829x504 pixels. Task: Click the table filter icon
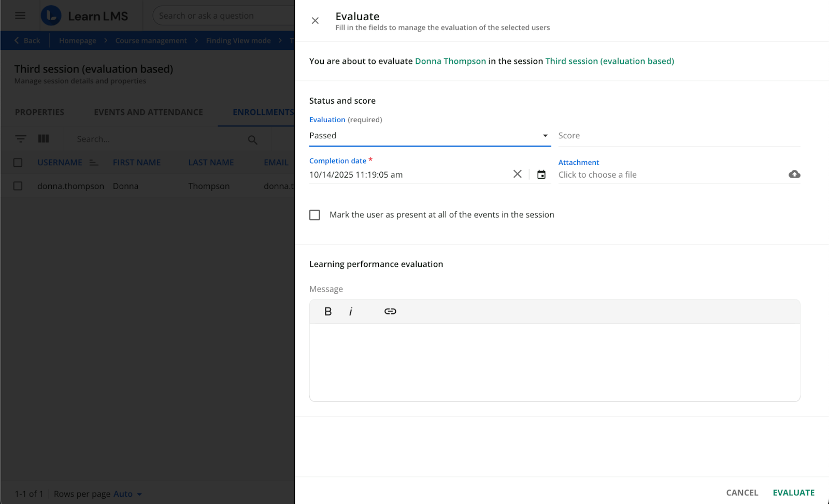[21, 139]
